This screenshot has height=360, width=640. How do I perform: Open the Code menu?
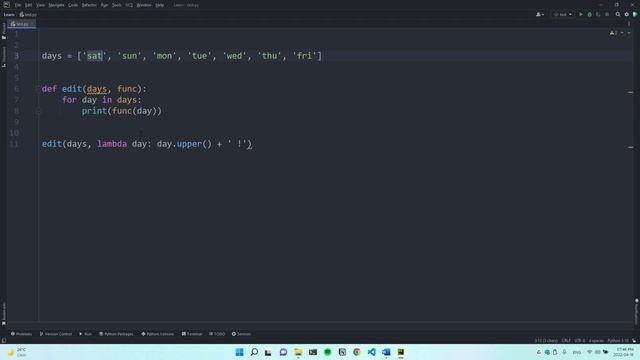point(73,5)
